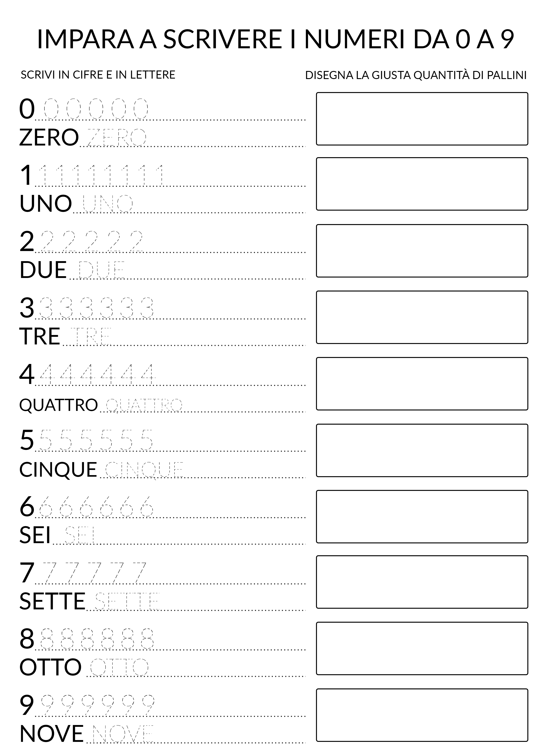Click the drawing box next to UNO

(422, 184)
